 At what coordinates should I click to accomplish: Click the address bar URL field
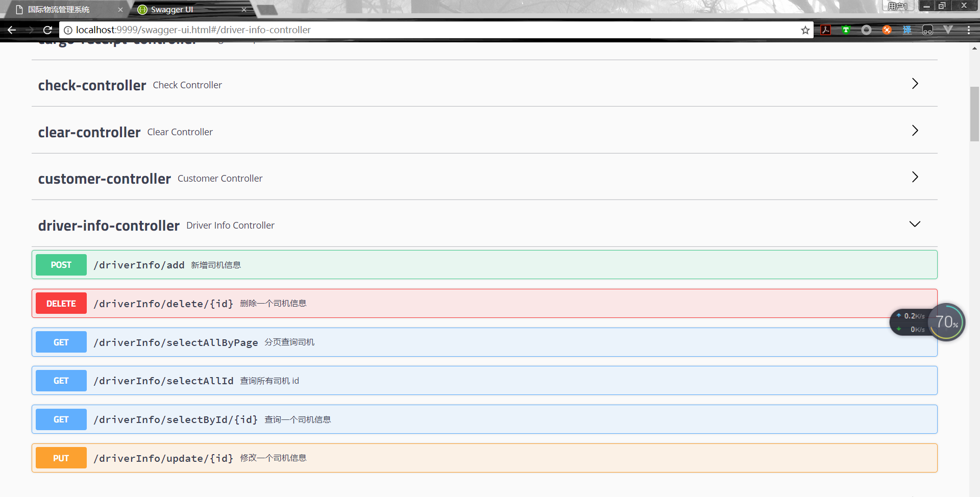tap(436, 30)
